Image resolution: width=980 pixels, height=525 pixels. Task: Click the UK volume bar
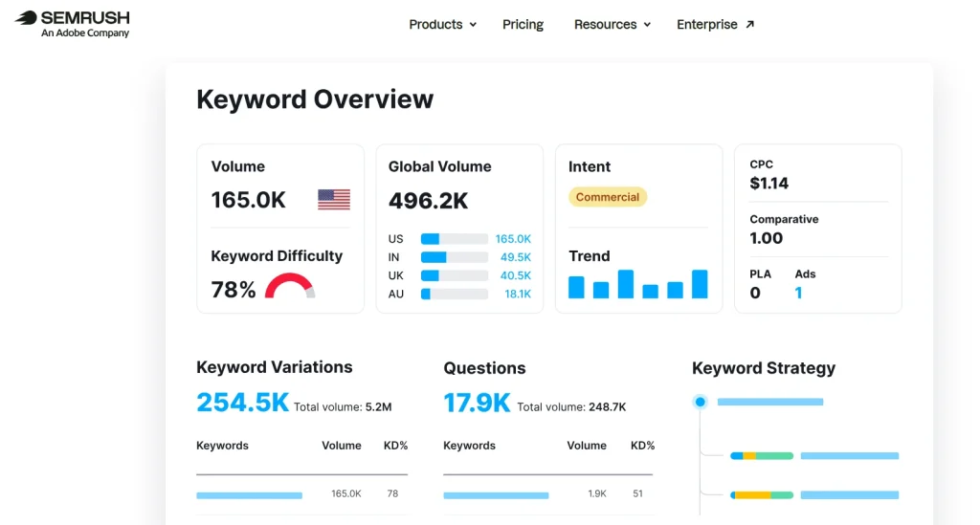coord(455,275)
